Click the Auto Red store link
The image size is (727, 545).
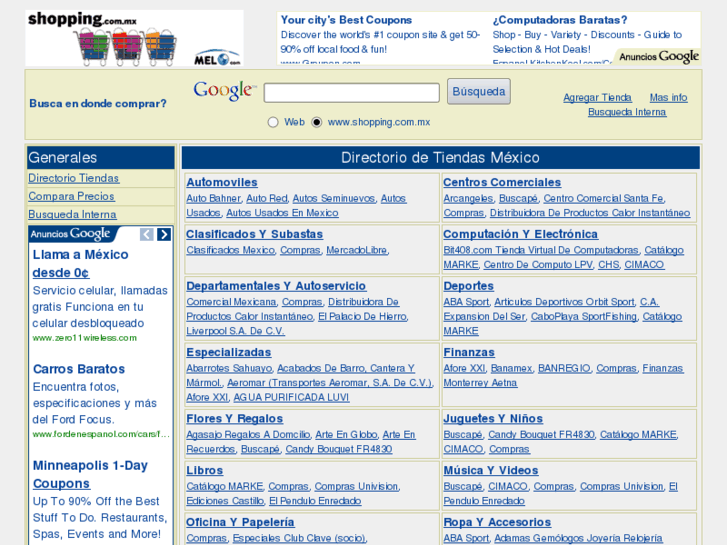267,199
